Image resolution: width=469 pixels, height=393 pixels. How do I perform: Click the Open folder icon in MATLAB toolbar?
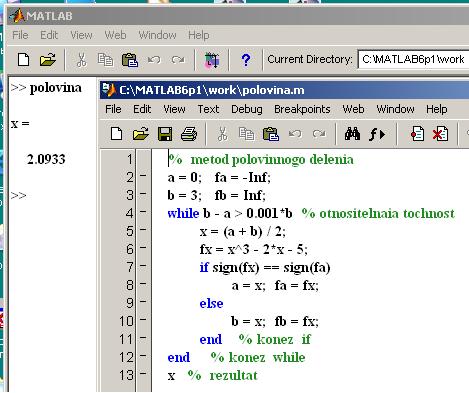[x=48, y=60]
